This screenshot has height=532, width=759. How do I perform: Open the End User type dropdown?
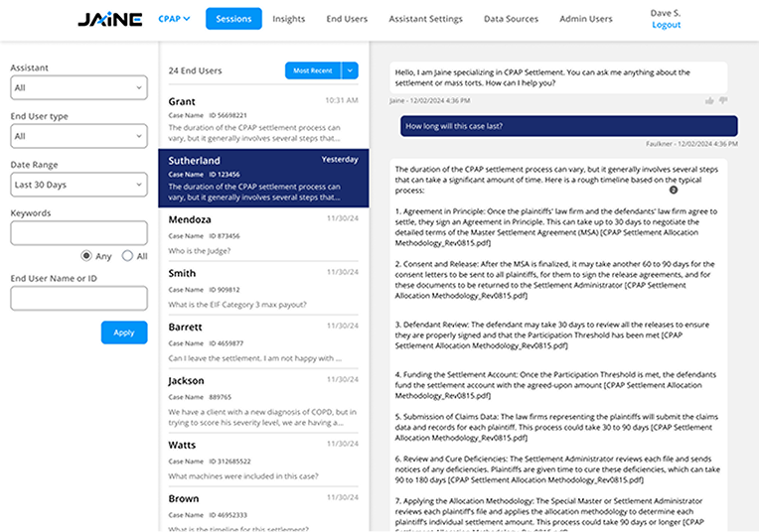[x=78, y=136]
